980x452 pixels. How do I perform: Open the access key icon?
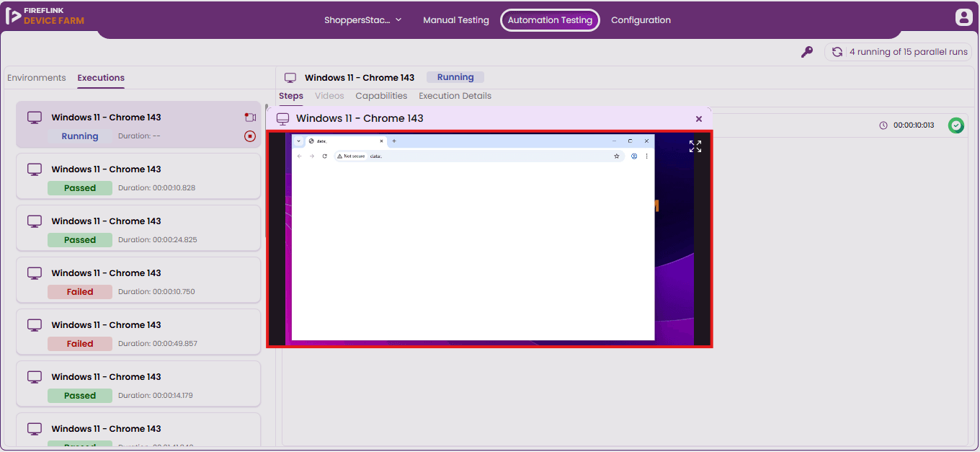tap(807, 52)
